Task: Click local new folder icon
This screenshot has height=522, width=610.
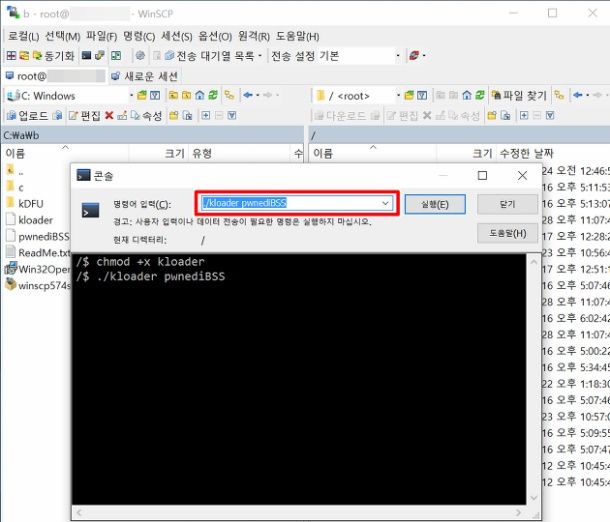Action: point(174,116)
